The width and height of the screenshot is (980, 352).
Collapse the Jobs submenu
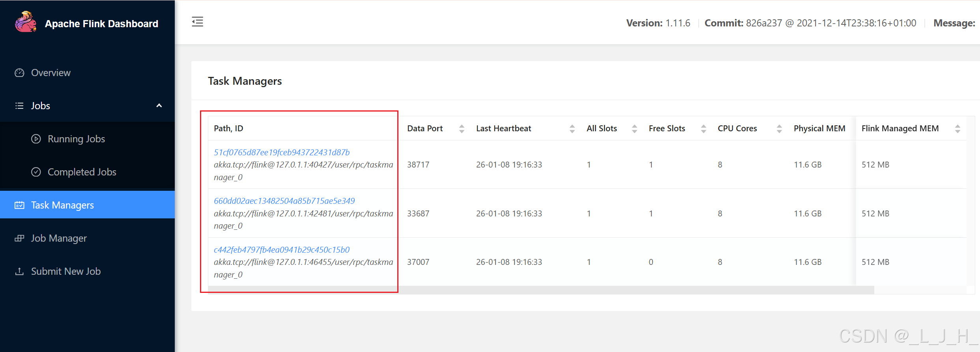coord(159,106)
